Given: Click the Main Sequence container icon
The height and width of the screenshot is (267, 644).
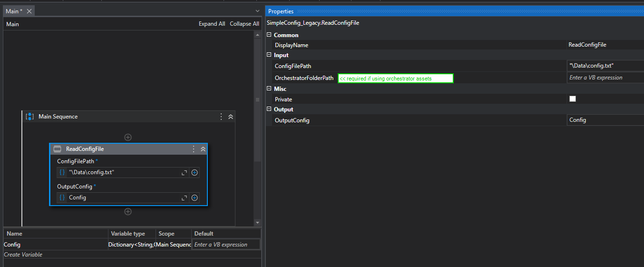Looking at the screenshot, I should tap(29, 117).
